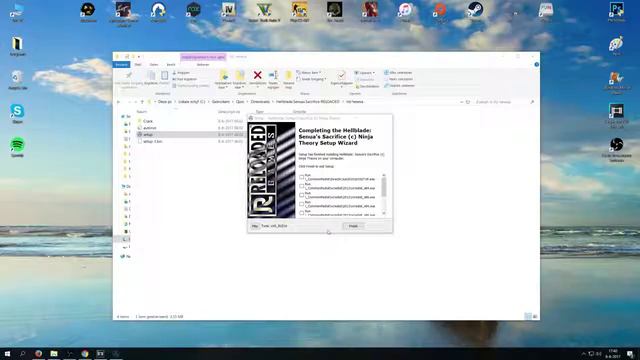
Task: Click the Explorer help question mark icon
Action: pyautogui.click(x=536, y=64)
